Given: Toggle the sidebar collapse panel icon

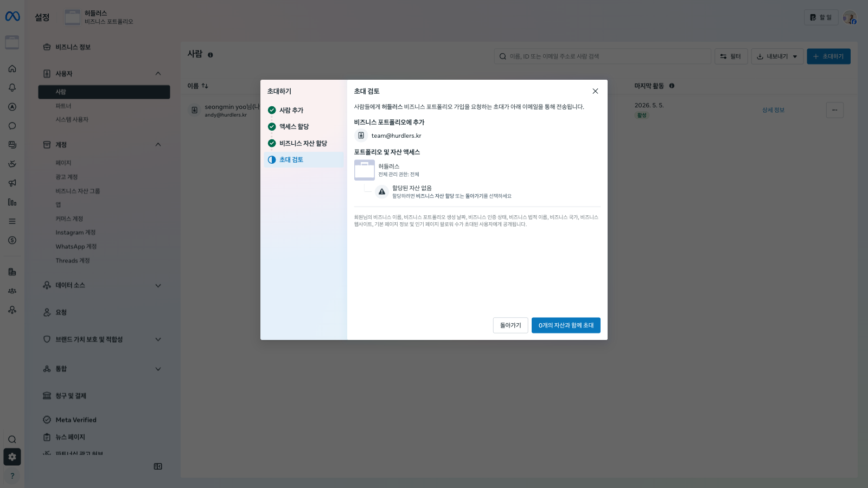Looking at the screenshot, I should (158, 466).
